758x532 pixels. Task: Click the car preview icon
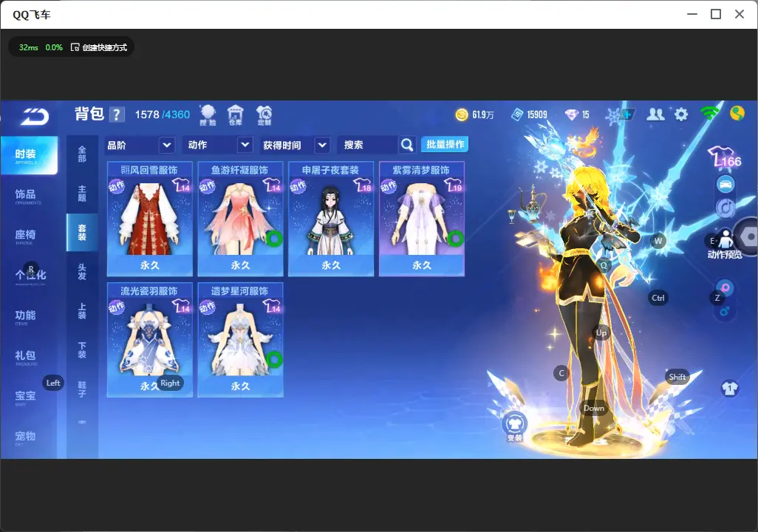click(725, 184)
